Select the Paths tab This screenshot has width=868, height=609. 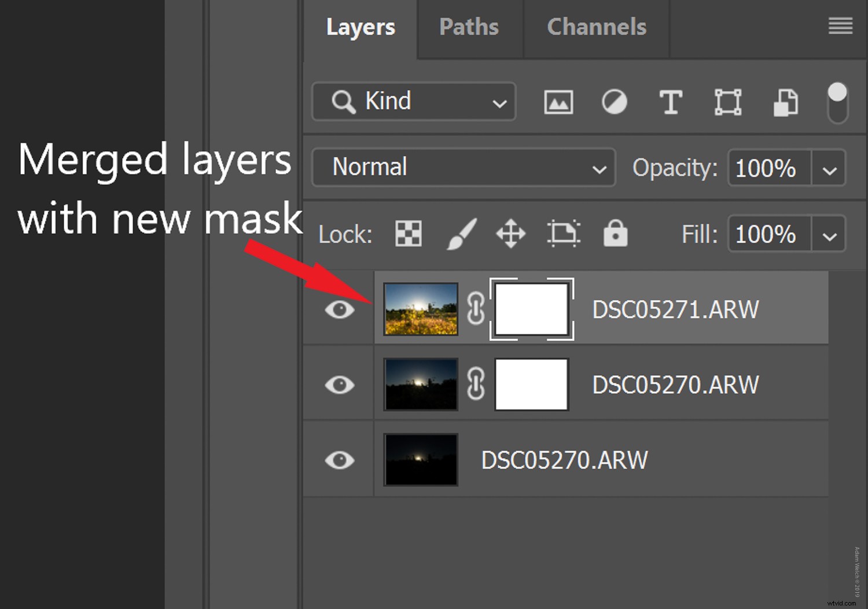click(469, 27)
